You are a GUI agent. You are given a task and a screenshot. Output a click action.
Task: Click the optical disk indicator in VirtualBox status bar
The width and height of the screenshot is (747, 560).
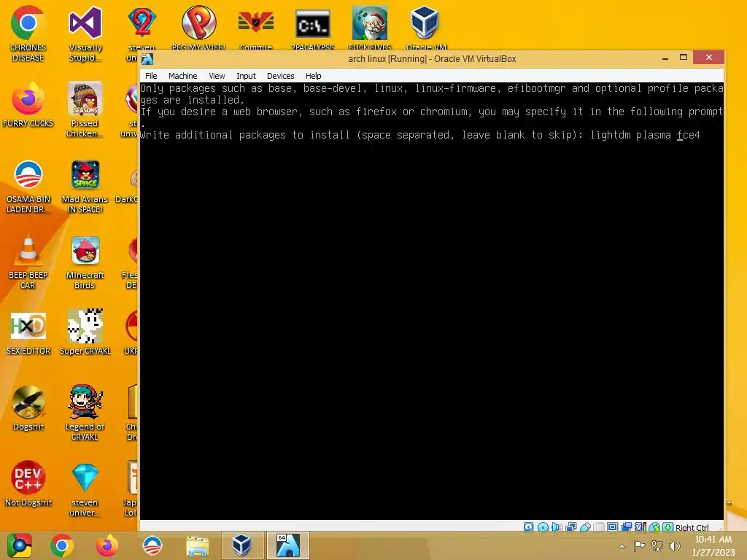543,527
